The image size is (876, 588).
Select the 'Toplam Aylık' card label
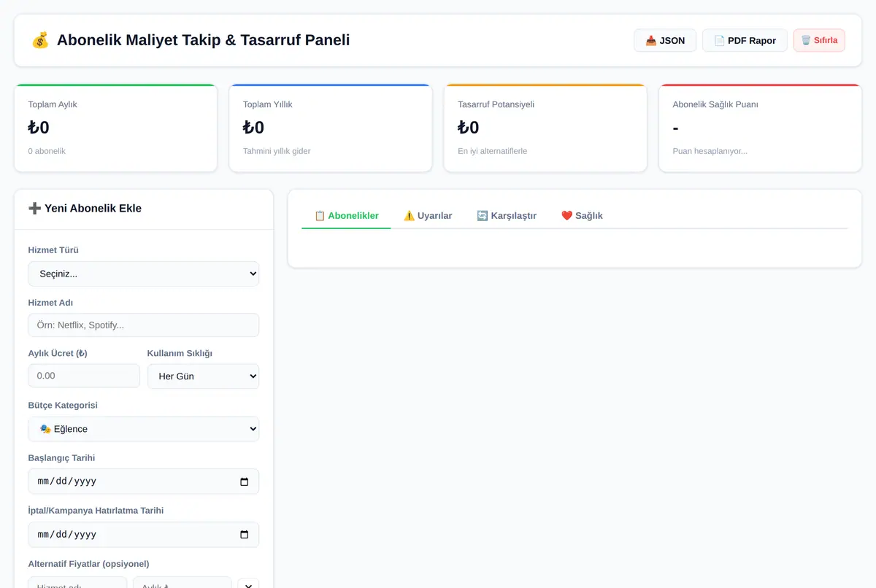click(x=53, y=104)
